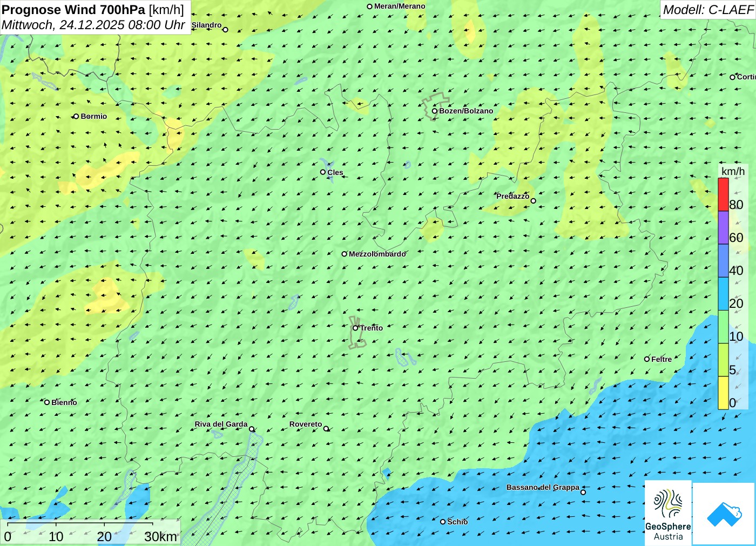Click the Bassano del Grappa marker

583,492
